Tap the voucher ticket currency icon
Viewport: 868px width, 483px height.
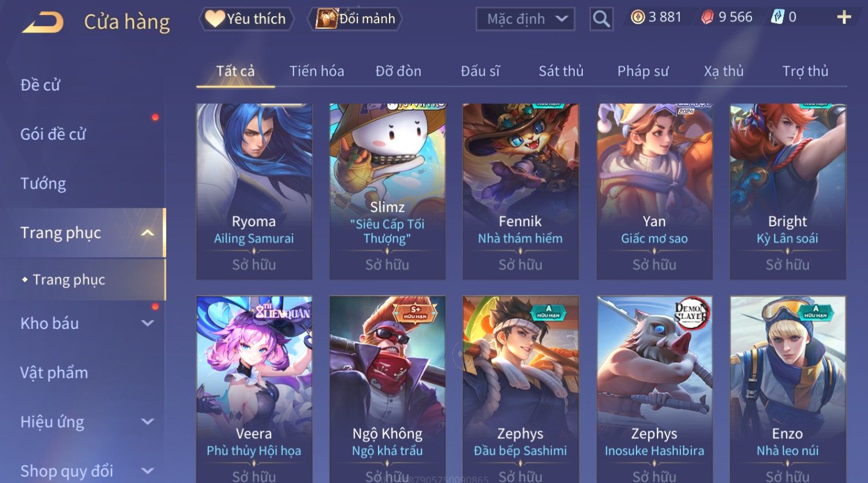pos(778,17)
